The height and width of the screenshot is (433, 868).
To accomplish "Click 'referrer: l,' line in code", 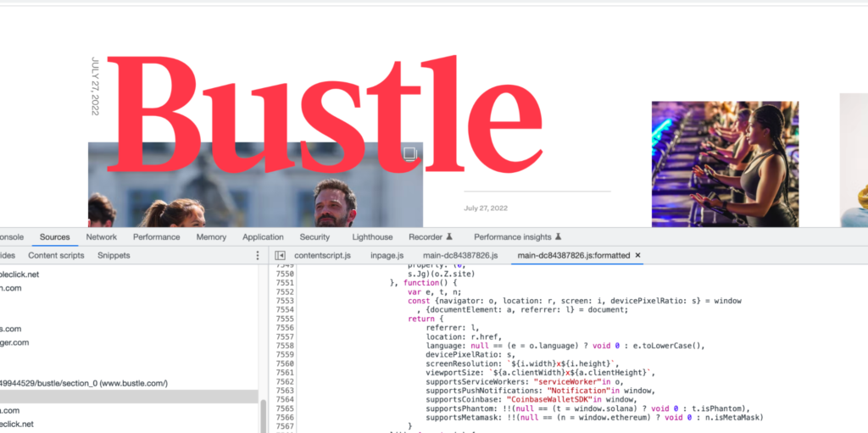I will (453, 327).
